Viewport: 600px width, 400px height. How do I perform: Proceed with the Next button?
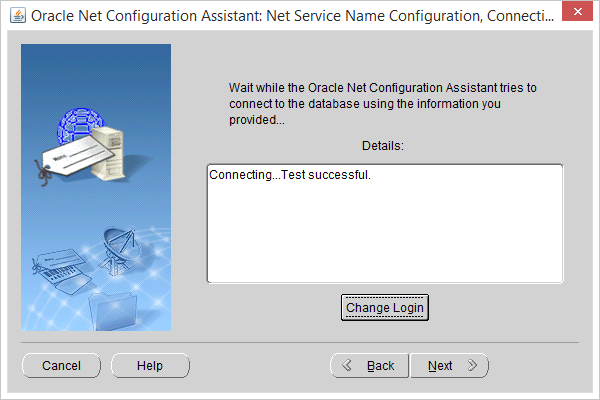coord(449,366)
